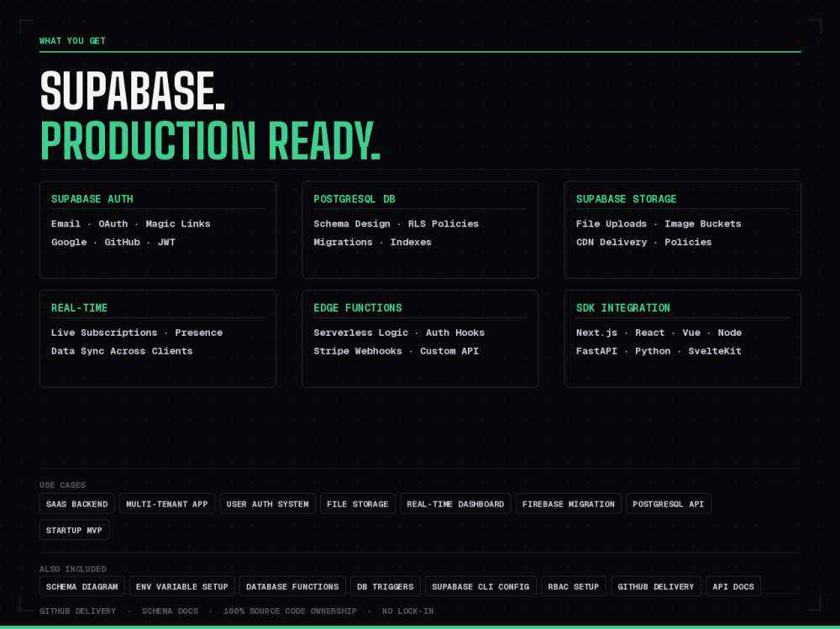Click 'Schema Design · RLS Policies' line
Screen dimensions: 840x629
[x=396, y=223]
